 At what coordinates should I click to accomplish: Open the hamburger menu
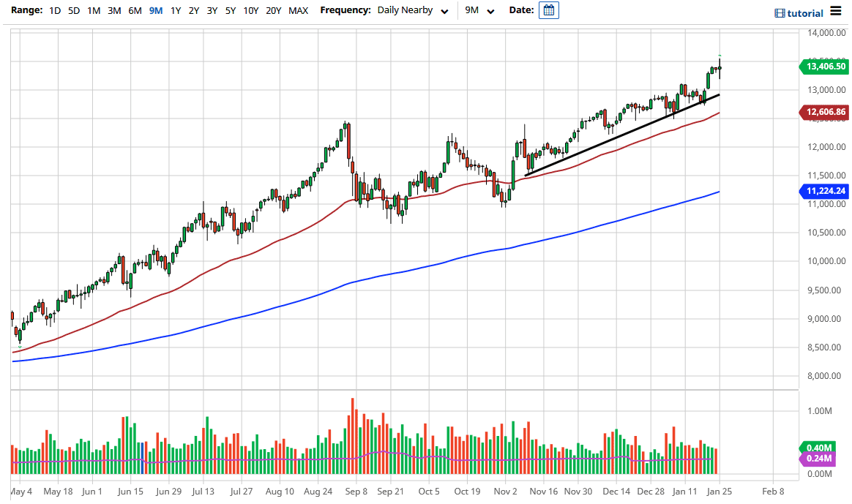(x=837, y=12)
